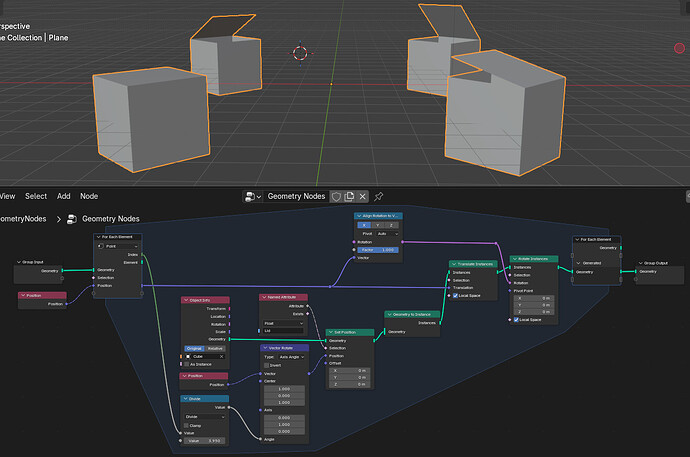Click the duplicate node tree icon
690x457 pixels.
349,197
